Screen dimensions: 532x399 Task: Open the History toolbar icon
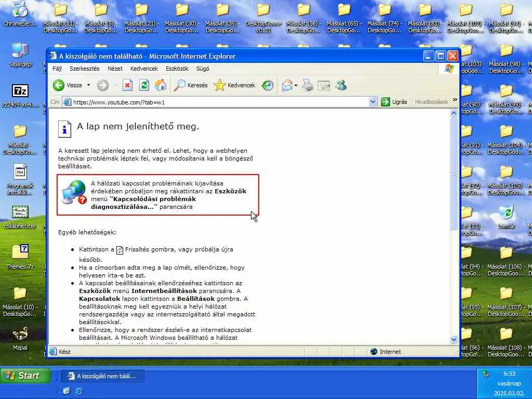pyautogui.click(x=268, y=85)
